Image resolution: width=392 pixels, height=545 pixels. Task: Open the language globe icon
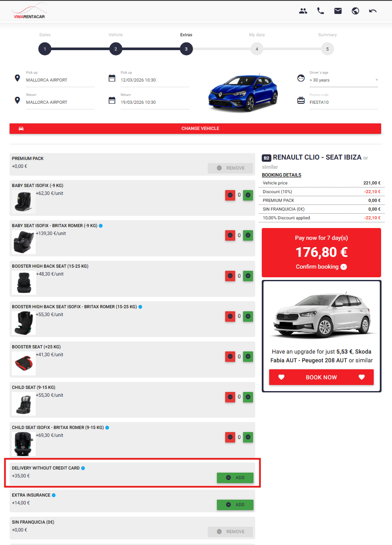click(x=355, y=11)
